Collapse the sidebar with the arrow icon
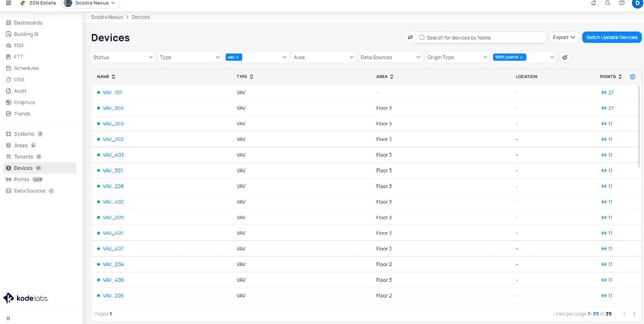Image resolution: width=644 pixels, height=324 pixels. click(8, 318)
